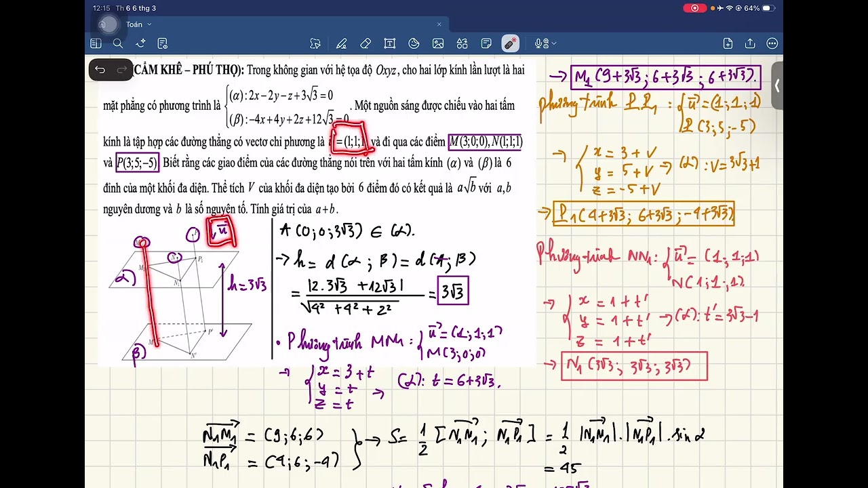
Task: Open the Sticker tool
Action: click(x=414, y=43)
